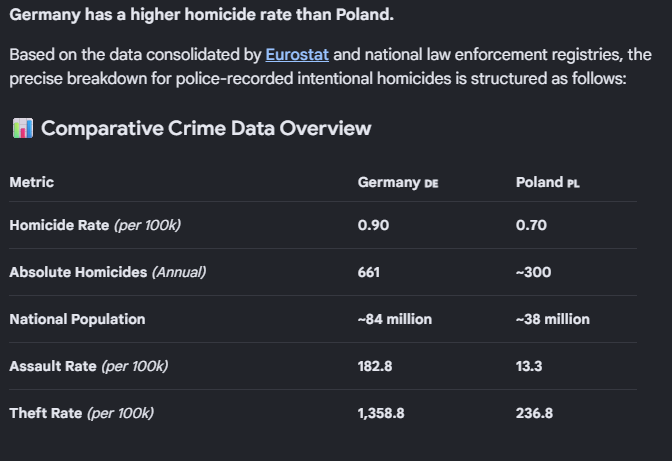The height and width of the screenshot is (461, 672).
Task: Select the National Population row label
Action: 77,319
